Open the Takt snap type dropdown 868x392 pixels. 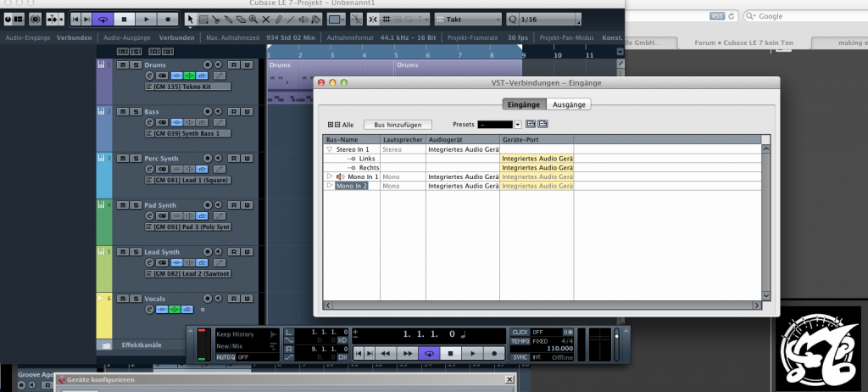click(x=468, y=20)
